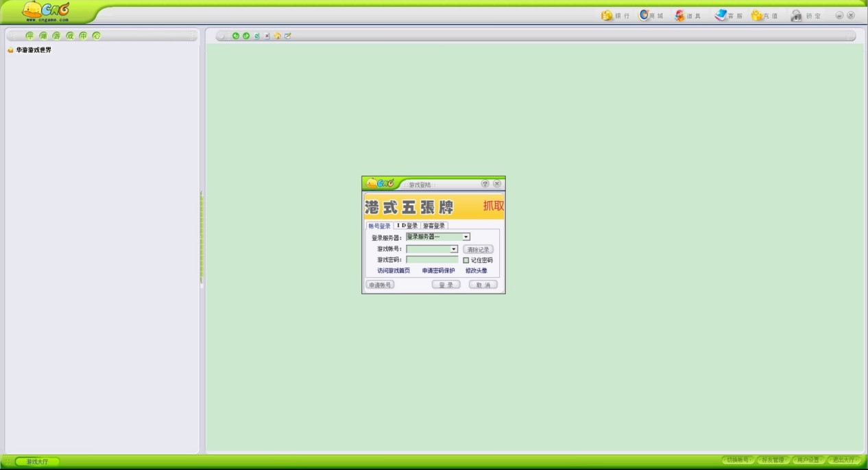
Task: Switch to the 帐号登录 tab
Action: click(379, 226)
